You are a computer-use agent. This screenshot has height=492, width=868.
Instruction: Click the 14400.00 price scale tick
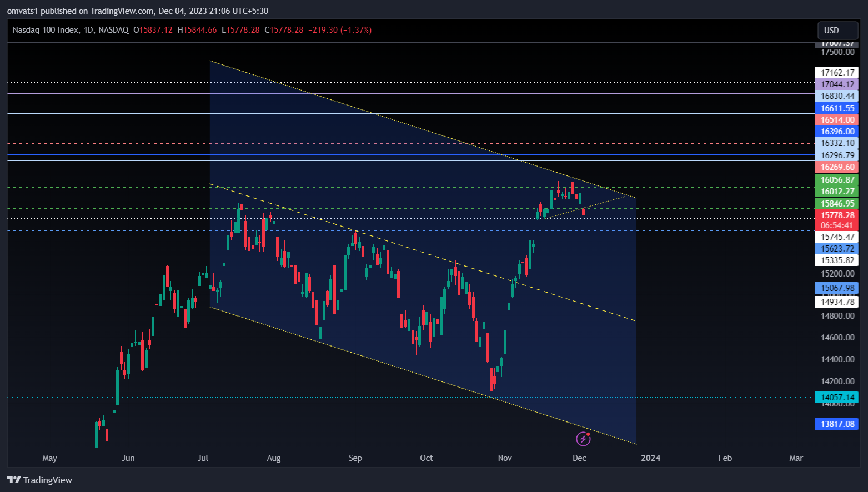837,359
